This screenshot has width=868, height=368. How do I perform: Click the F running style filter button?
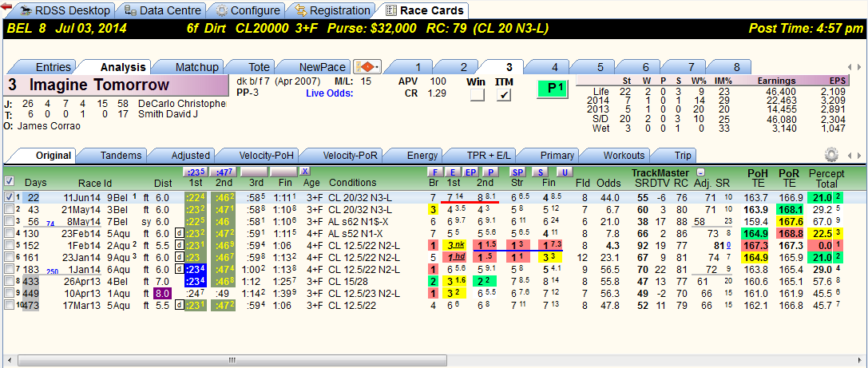435,172
